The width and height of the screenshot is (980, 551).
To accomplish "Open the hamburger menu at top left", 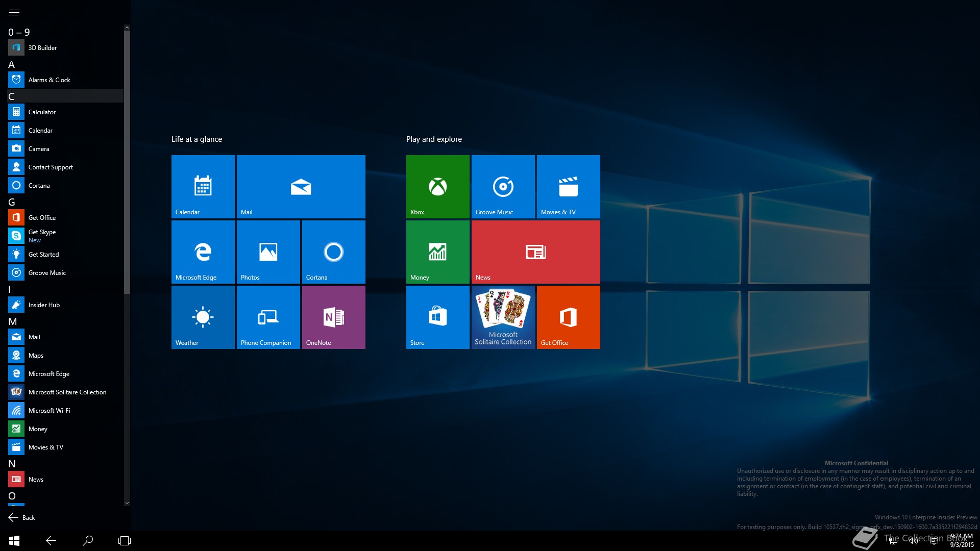I will tap(14, 12).
